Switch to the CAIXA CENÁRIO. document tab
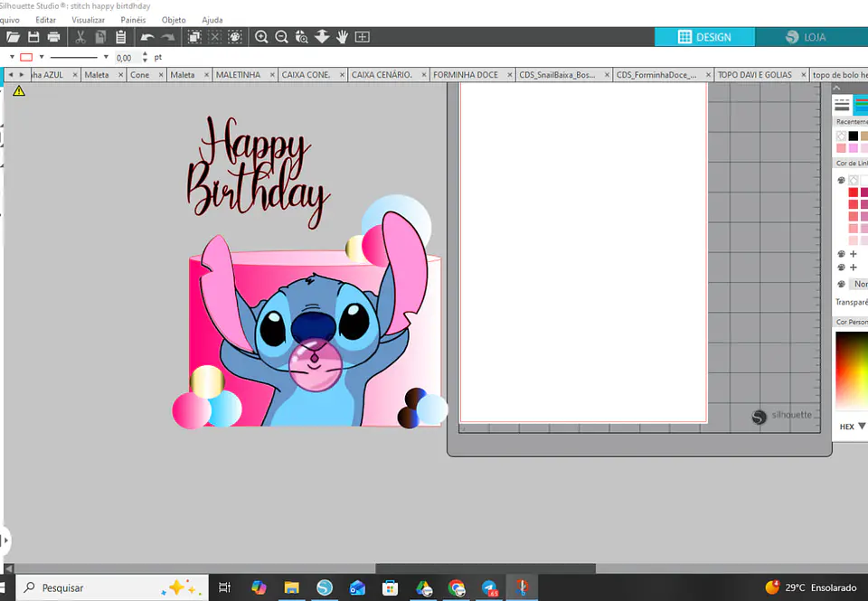 pyautogui.click(x=382, y=75)
